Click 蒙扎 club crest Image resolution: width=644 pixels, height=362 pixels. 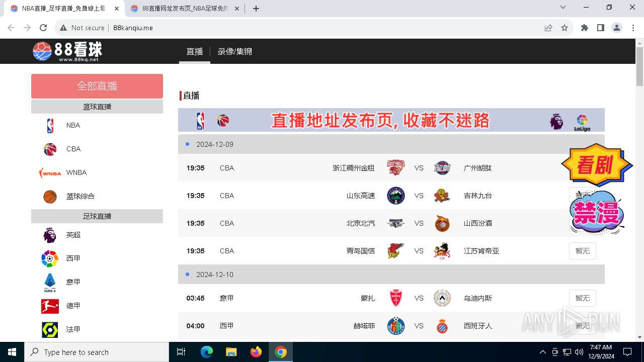[395, 298]
